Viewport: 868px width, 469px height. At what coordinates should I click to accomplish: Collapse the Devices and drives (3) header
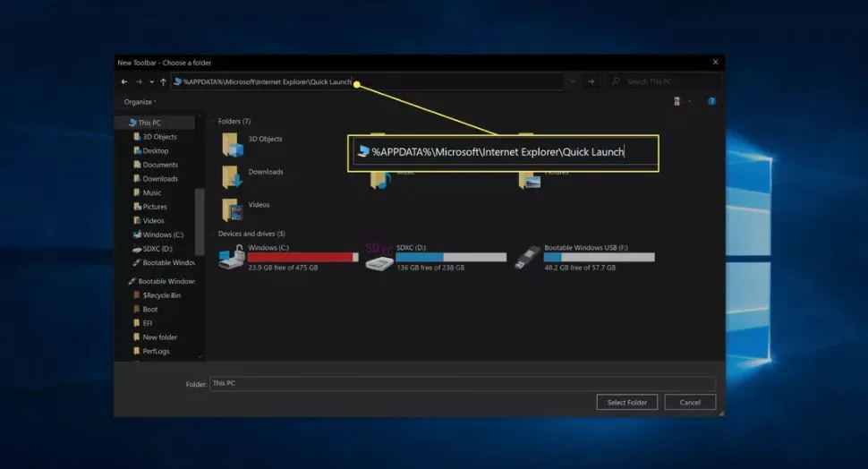[x=251, y=234]
